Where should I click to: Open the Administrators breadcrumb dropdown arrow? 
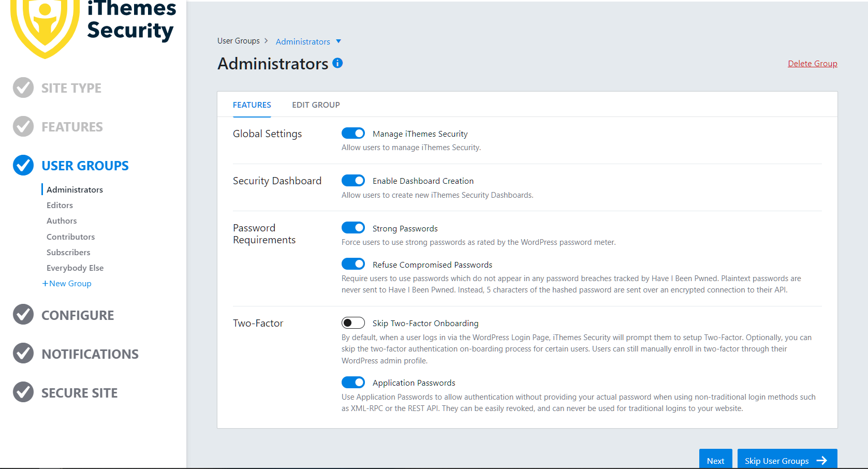(339, 41)
